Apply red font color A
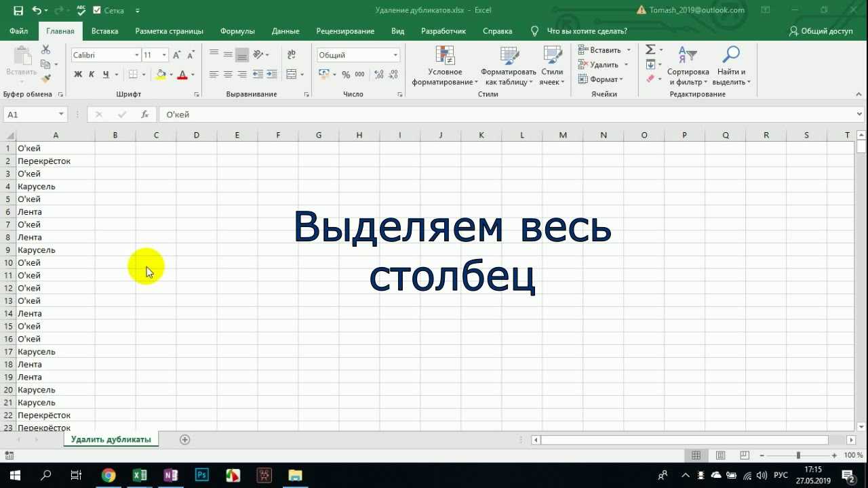 point(182,75)
